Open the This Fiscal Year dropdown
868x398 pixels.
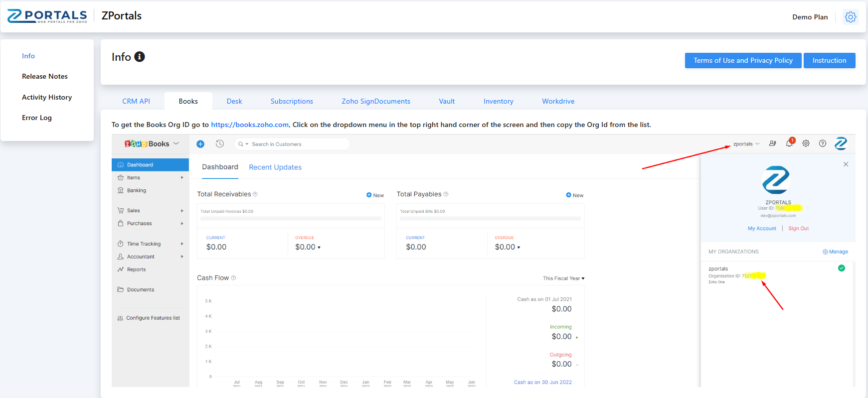click(563, 278)
